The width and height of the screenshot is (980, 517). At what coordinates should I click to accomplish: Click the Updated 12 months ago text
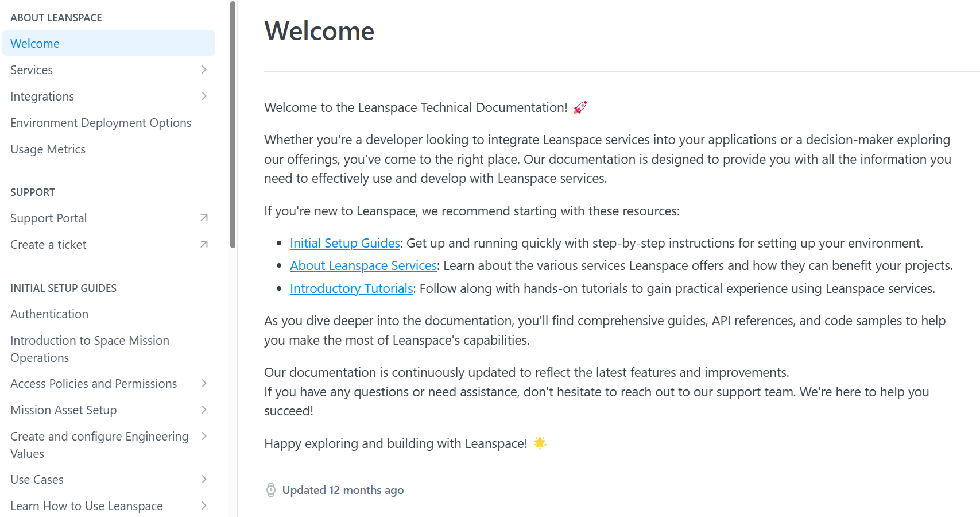(x=343, y=491)
